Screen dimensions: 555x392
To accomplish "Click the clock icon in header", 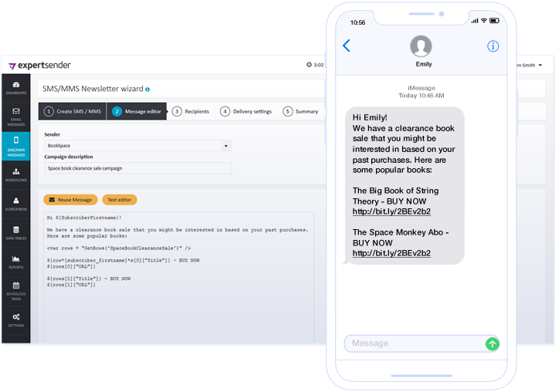I will pos(309,65).
